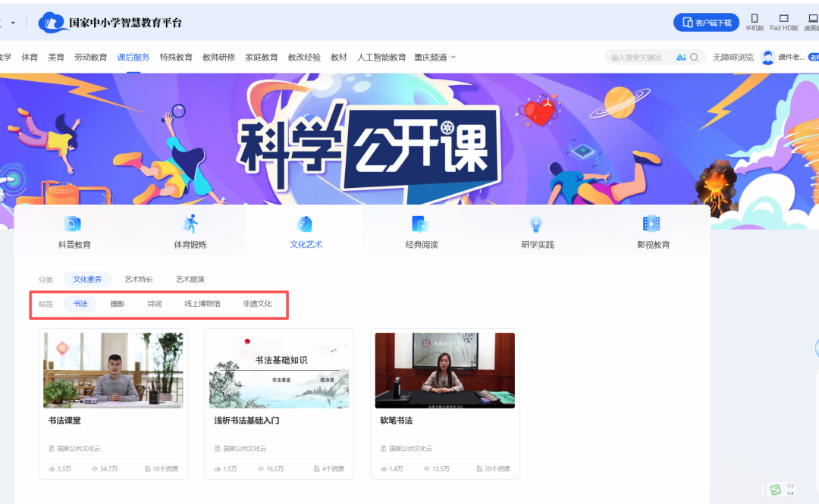Viewport: 819px width, 504px height.
Task: Open the 文化艺术 category icon
Action: pyautogui.click(x=304, y=230)
